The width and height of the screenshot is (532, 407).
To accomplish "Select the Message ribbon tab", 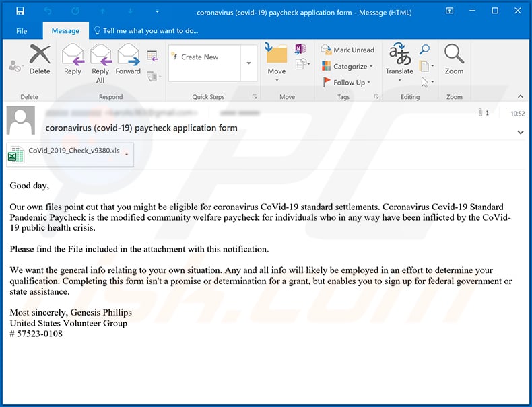I will (x=65, y=31).
